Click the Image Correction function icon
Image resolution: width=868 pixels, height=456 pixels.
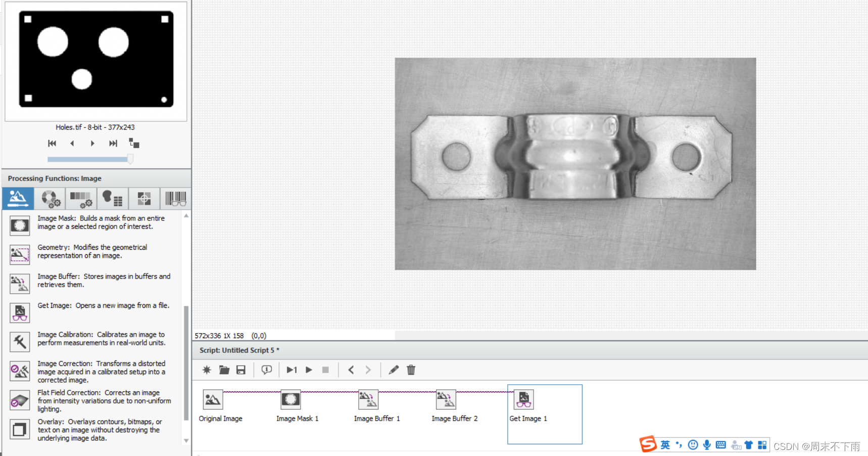click(20, 371)
